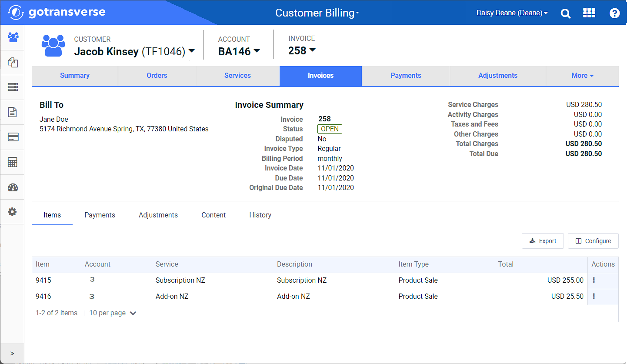Click the Configure columns button

pyautogui.click(x=593, y=241)
